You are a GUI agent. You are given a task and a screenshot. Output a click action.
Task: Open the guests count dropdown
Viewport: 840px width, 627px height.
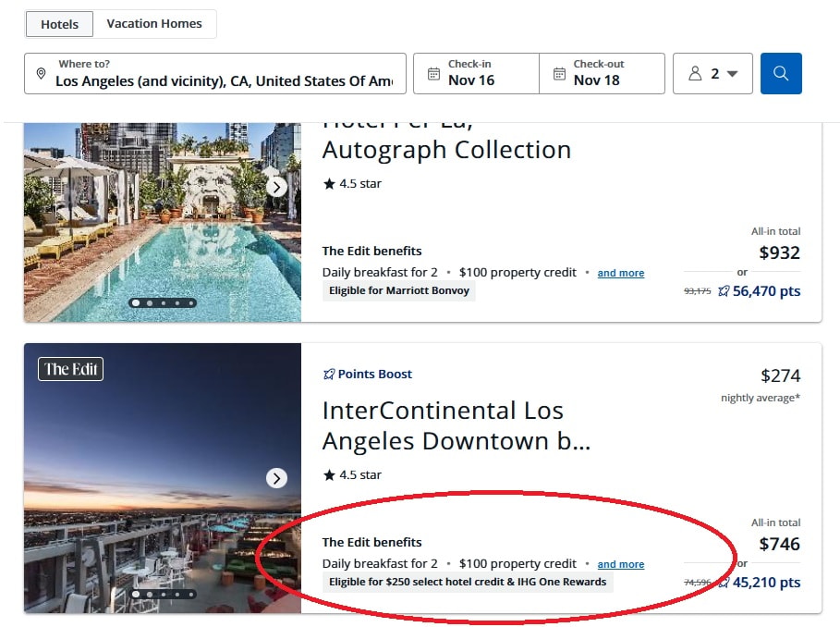(712, 73)
